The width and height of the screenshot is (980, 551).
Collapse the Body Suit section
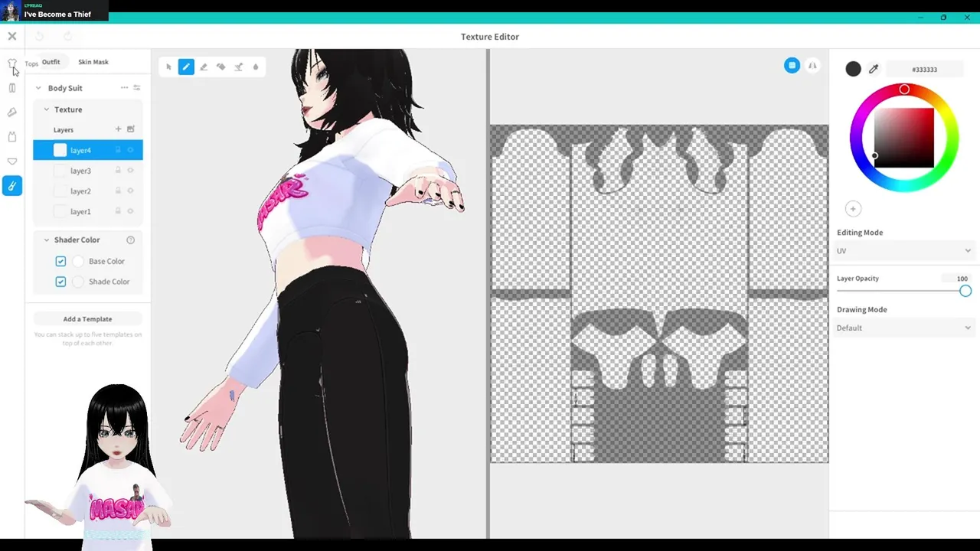click(x=38, y=88)
